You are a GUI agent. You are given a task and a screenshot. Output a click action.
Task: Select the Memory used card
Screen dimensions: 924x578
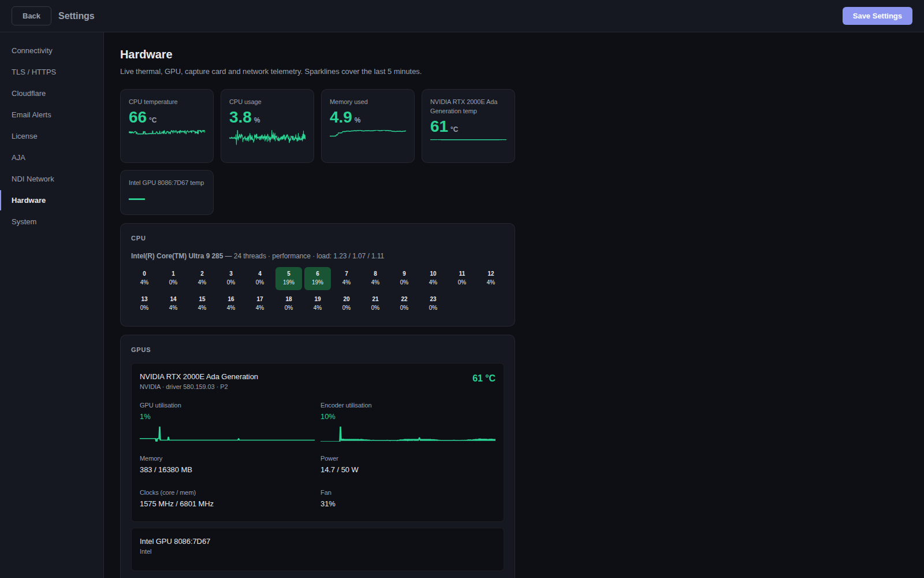click(368, 126)
